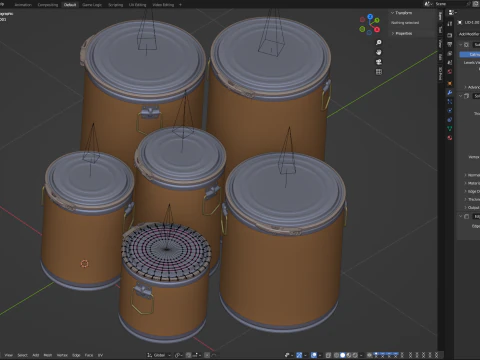
Task: Open the Scene properties tab icon
Action: click(450, 62)
